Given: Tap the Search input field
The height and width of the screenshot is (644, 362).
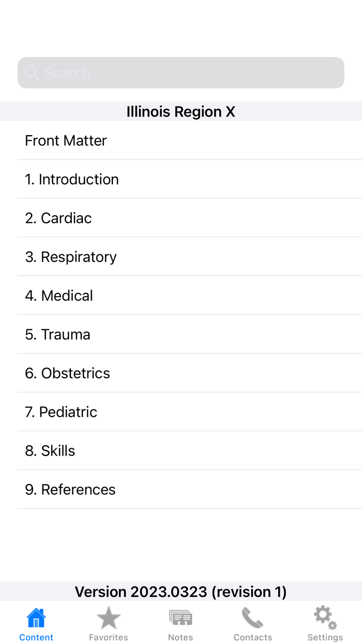Looking at the screenshot, I should (x=181, y=72).
